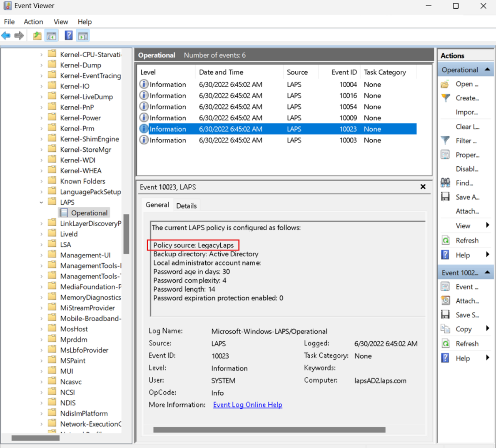The width and height of the screenshot is (496, 448).
Task: Select event row with ID 10054
Action: tap(277, 107)
